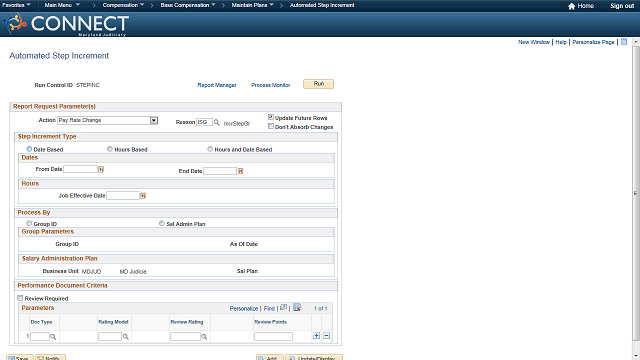
Task: Click the Rating Model input
Action: (x=110, y=336)
